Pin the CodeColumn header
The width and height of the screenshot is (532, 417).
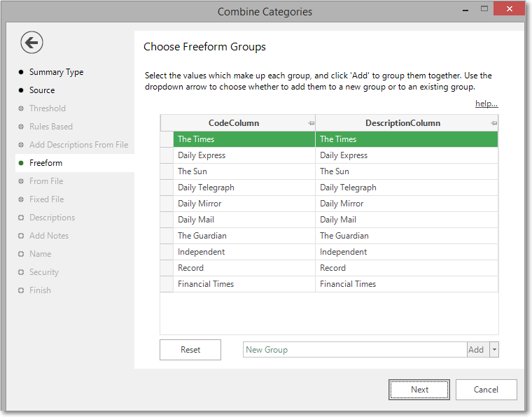point(311,123)
